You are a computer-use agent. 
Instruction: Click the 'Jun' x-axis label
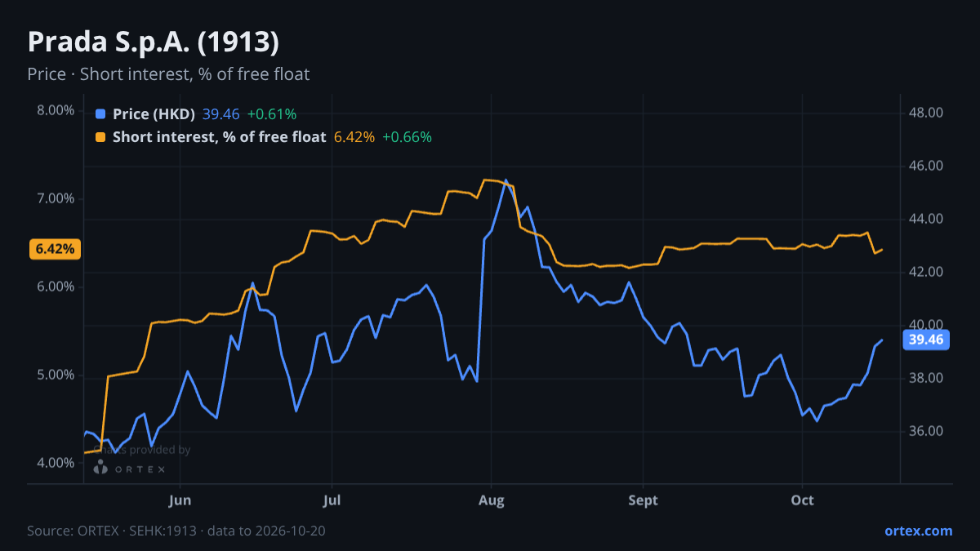coord(180,500)
